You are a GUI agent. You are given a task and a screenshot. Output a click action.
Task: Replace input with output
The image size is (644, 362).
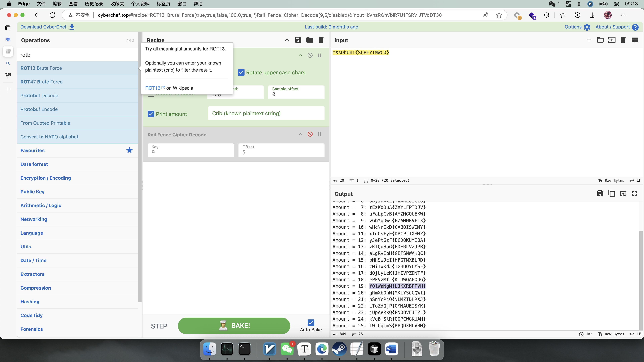point(623,194)
